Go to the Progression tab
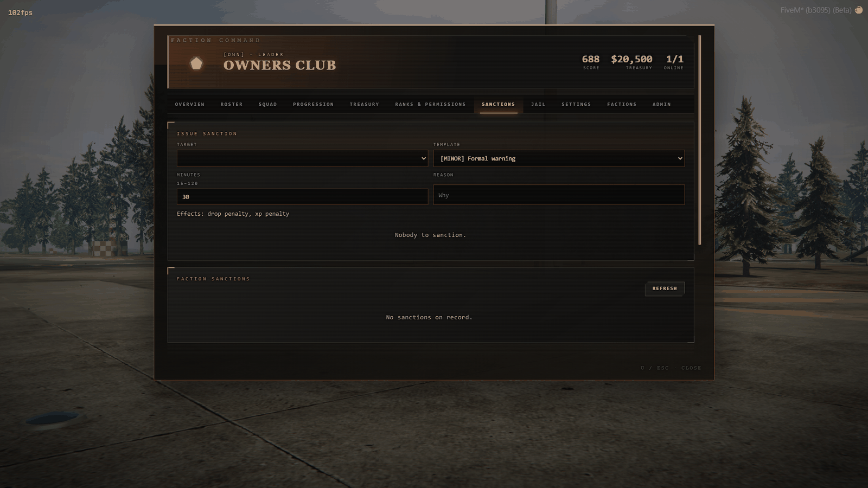Image resolution: width=868 pixels, height=488 pixels. click(314, 104)
